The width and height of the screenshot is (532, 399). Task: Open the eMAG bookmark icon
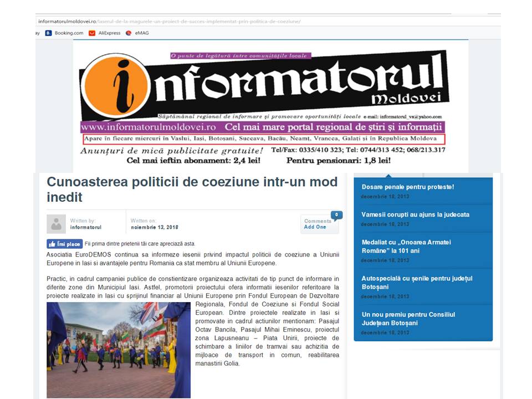tap(128, 33)
